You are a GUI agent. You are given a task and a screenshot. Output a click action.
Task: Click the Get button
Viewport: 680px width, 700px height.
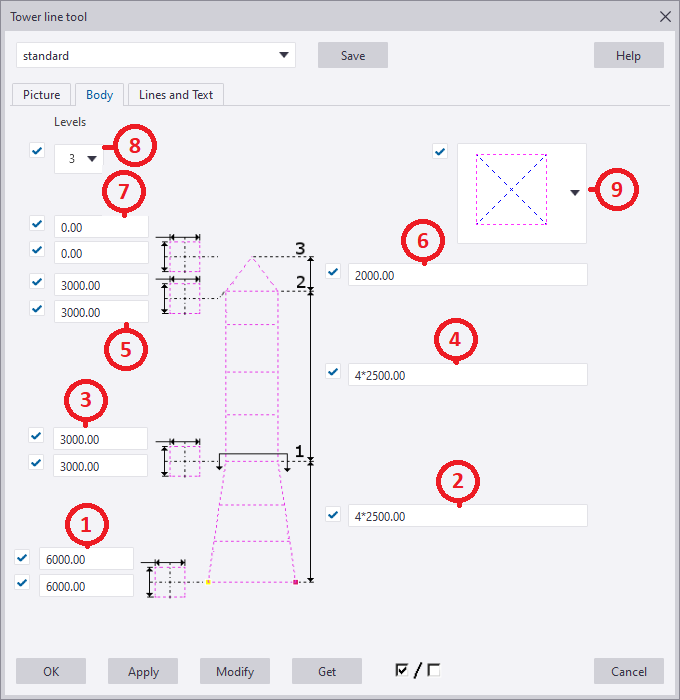(326, 671)
